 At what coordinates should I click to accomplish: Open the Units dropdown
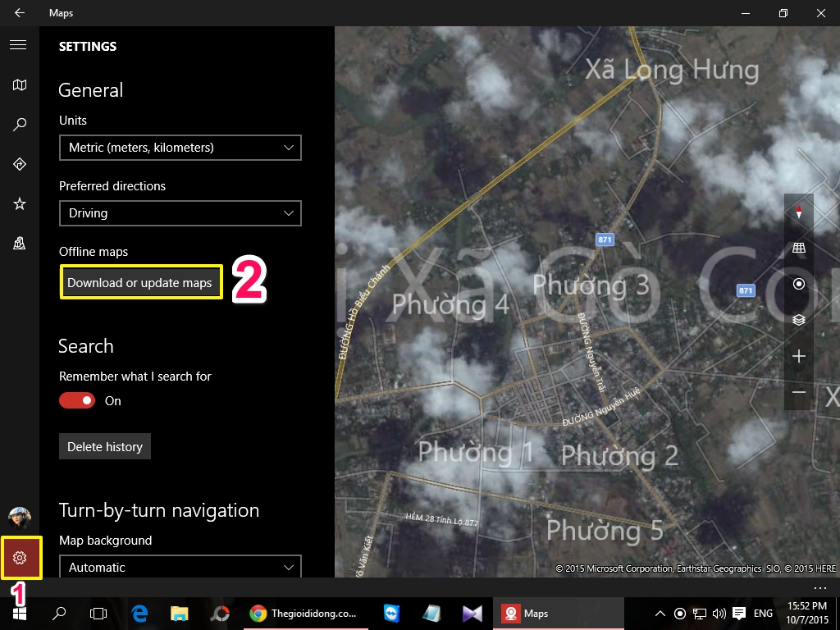pos(180,148)
